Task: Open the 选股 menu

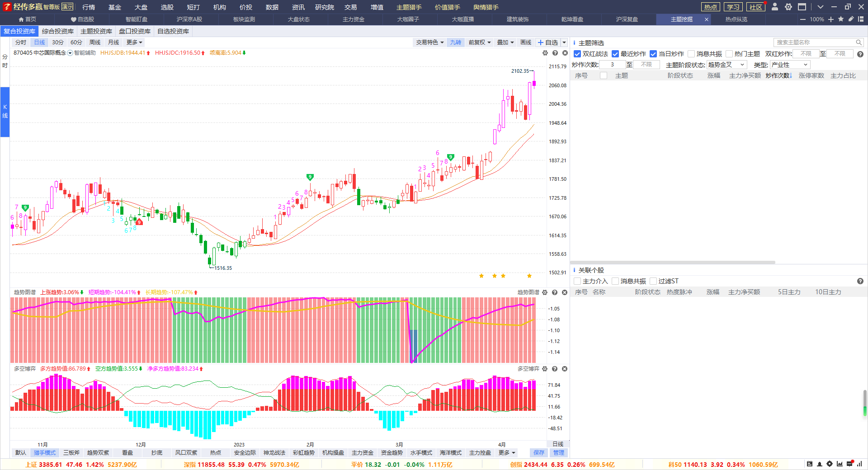Action: point(167,7)
